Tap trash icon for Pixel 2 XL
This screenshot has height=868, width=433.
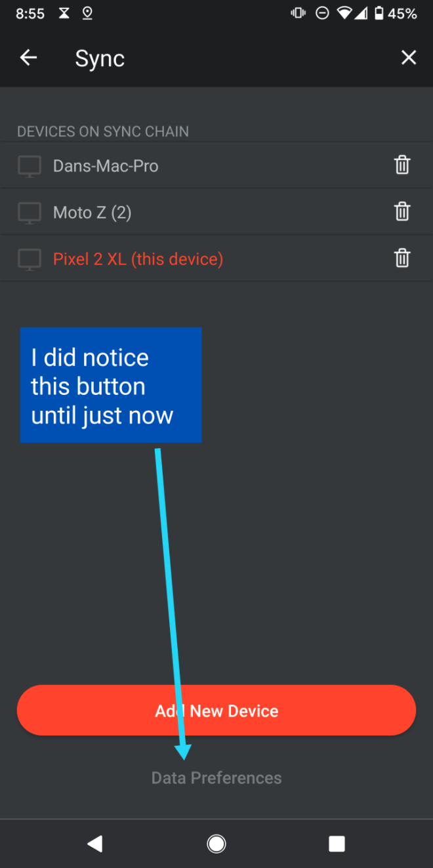pyautogui.click(x=402, y=258)
